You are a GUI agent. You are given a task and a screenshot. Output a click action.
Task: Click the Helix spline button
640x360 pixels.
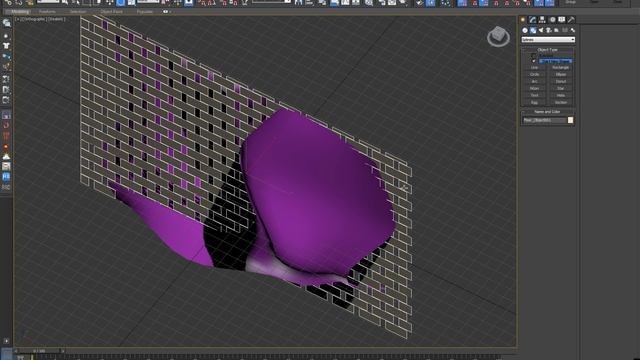561,95
